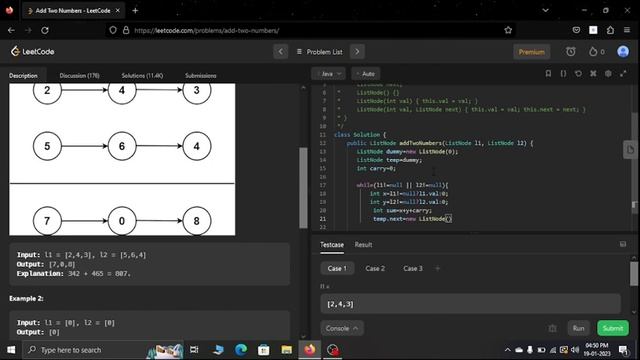Select the Result tab

(x=363, y=244)
